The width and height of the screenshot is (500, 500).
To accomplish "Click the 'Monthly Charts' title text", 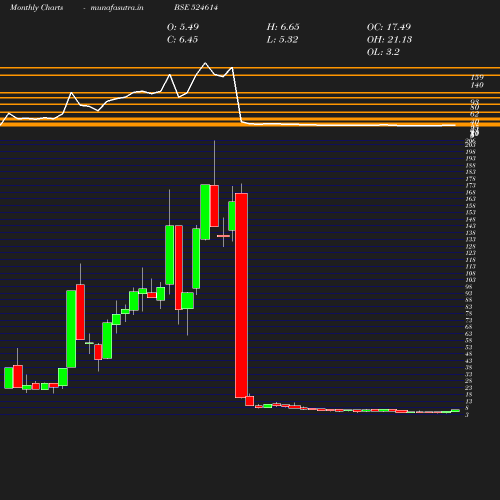I will (x=36, y=7).
